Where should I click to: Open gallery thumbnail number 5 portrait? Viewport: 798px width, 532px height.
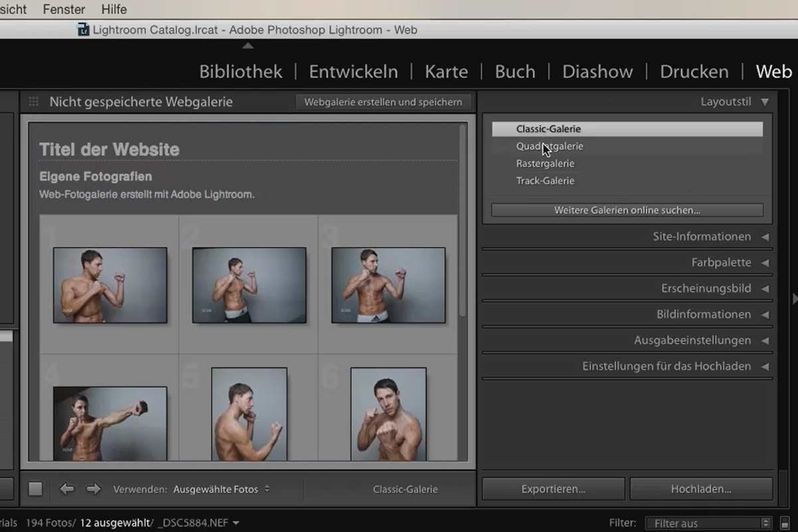click(x=249, y=414)
